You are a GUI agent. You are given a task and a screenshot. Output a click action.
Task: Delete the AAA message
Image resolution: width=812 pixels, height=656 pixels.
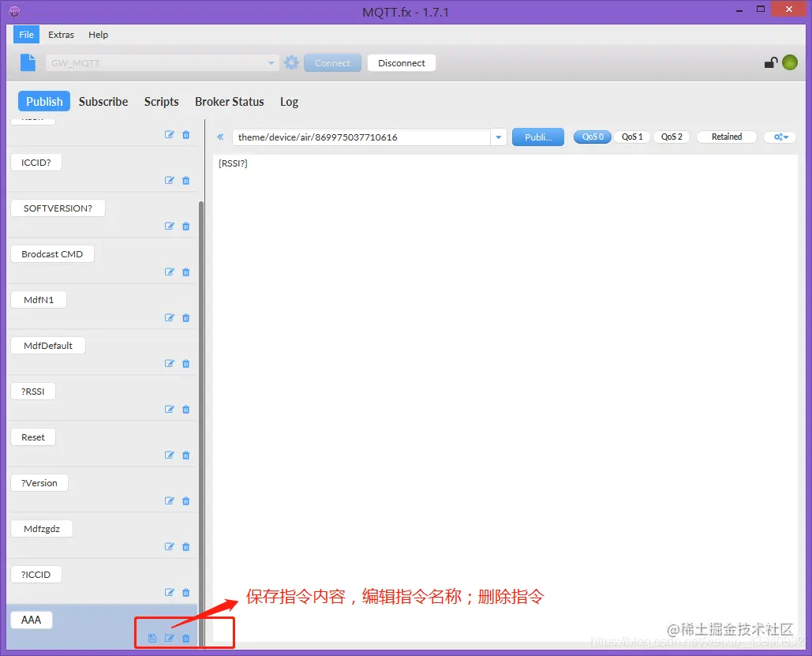coord(186,638)
